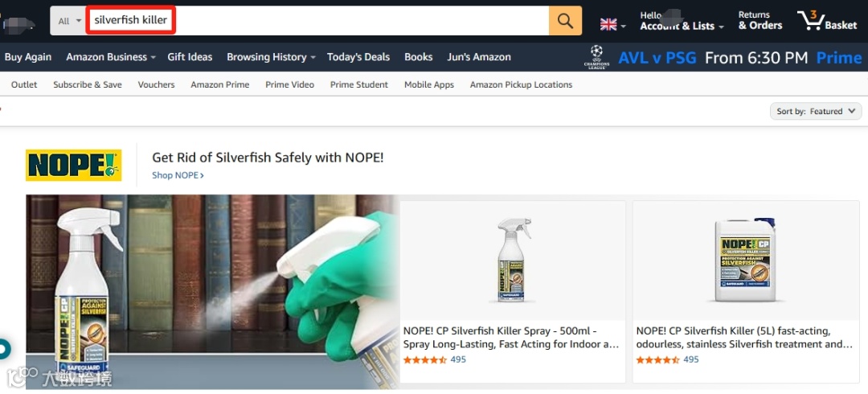Expand the Amazon Business menu

tap(111, 57)
